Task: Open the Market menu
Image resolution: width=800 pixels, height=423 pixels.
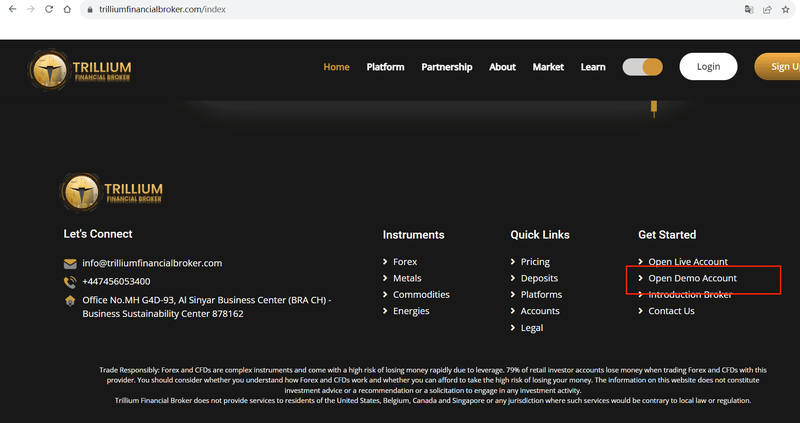Action: 548,67
